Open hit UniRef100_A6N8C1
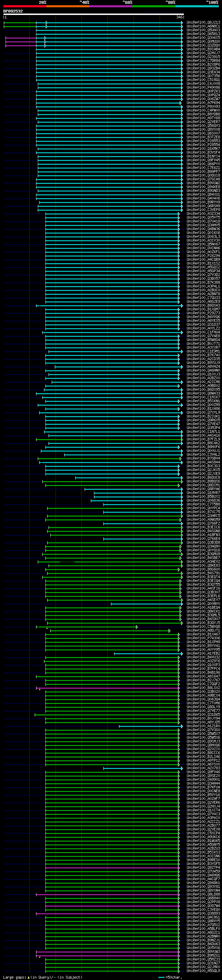This screenshot has height=980, width=222. [203, 26]
